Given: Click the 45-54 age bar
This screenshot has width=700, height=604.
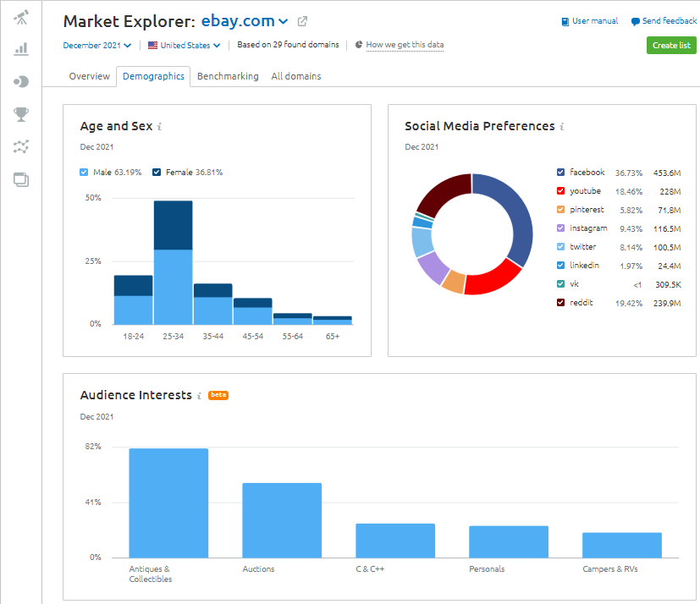Looking at the screenshot, I should [253, 311].
